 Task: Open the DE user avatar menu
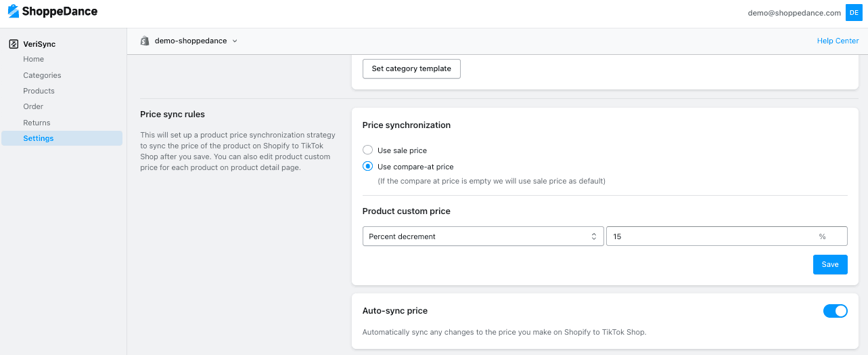point(853,12)
